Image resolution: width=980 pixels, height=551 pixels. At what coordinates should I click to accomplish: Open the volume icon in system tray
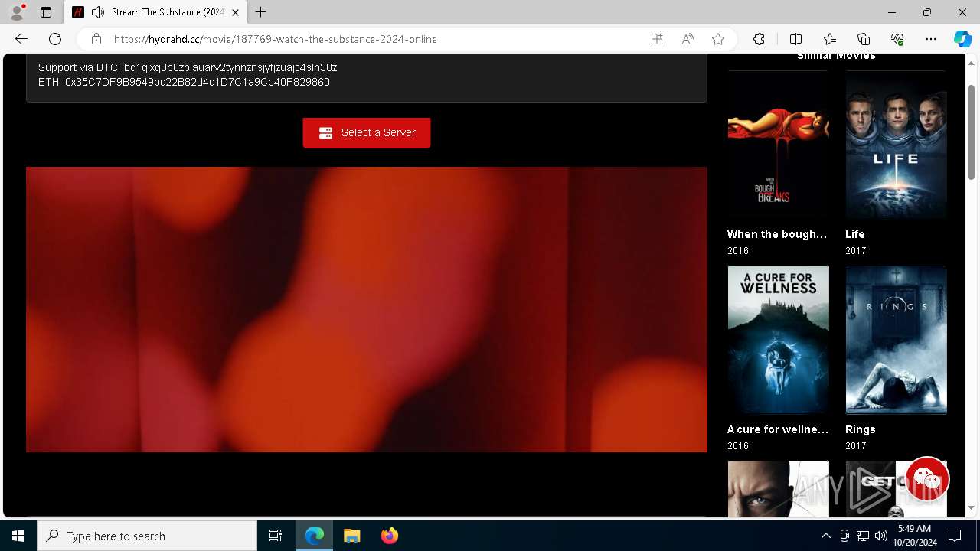point(881,536)
